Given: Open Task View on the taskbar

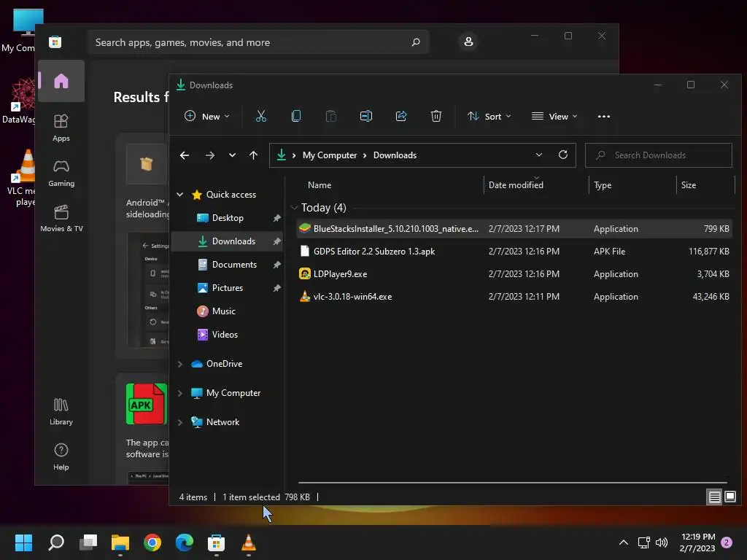Looking at the screenshot, I should click(88, 542).
